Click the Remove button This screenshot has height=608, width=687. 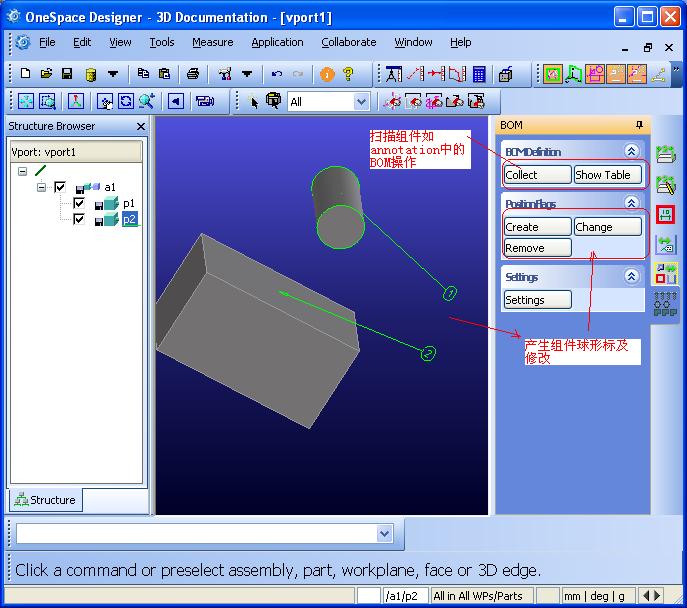(x=538, y=248)
